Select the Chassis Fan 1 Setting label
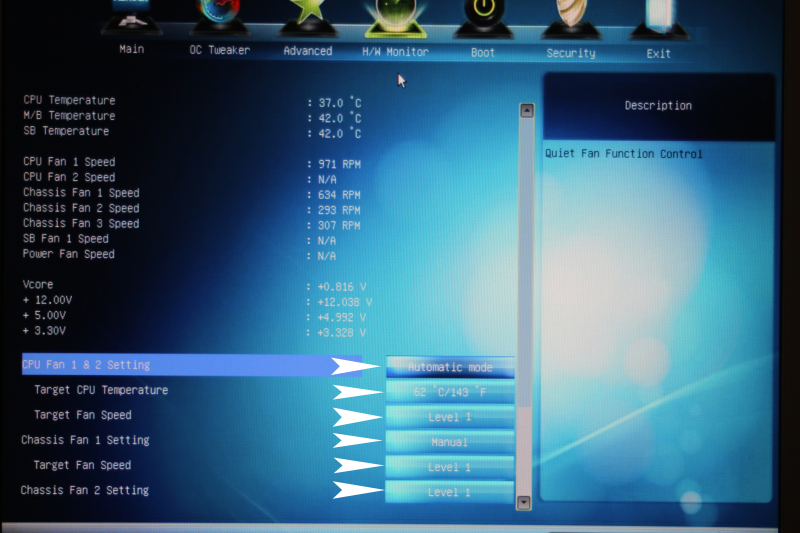The image size is (800, 533). point(85,440)
